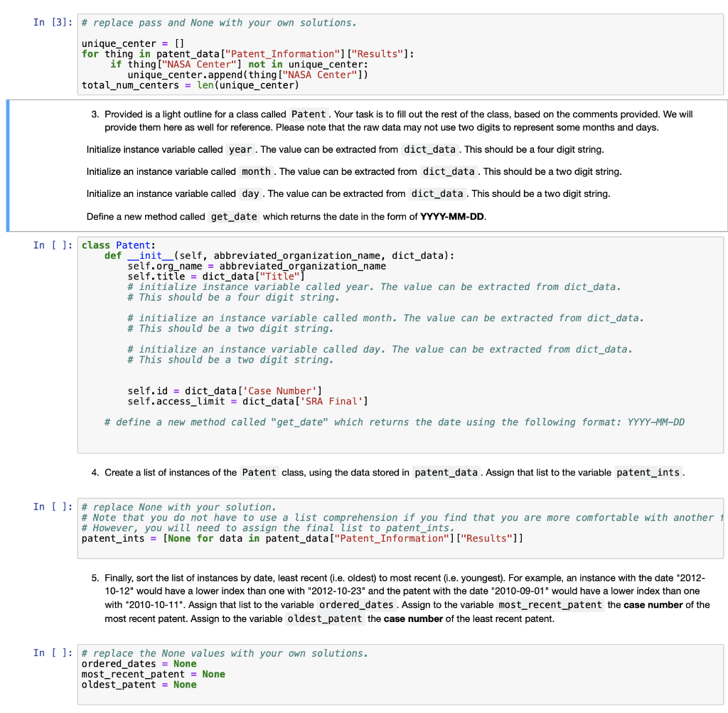Select the 'unique_center = []' code line

coord(133,43)
